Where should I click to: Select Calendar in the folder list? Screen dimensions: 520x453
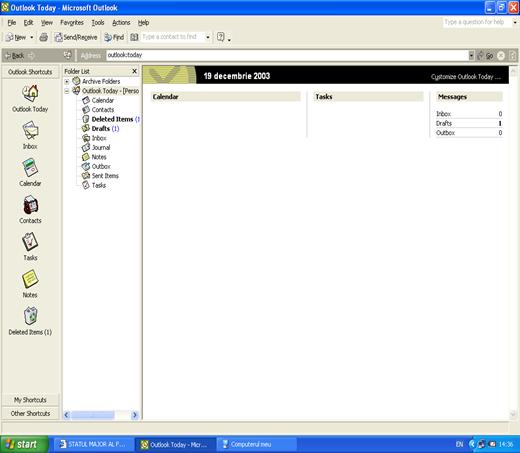(x=103, y=100)
